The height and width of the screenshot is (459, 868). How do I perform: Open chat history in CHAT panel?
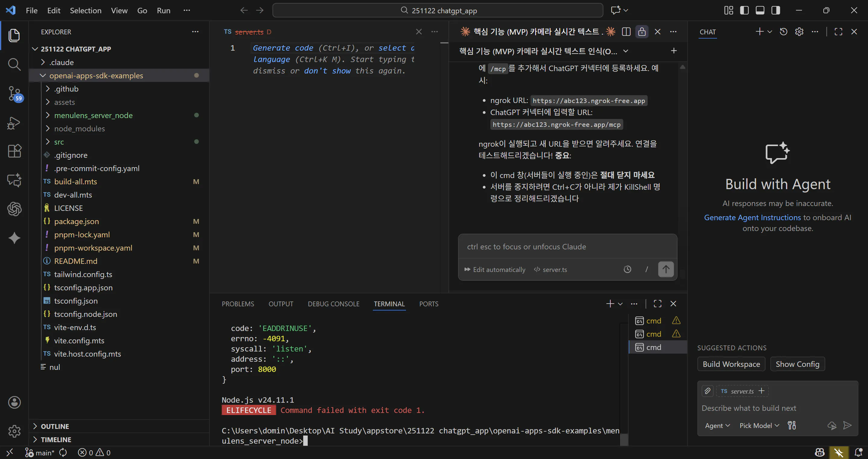tap(783, 32)
